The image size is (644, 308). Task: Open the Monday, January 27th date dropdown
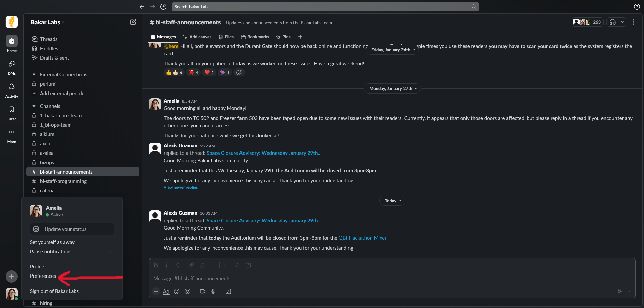point(392,88)
